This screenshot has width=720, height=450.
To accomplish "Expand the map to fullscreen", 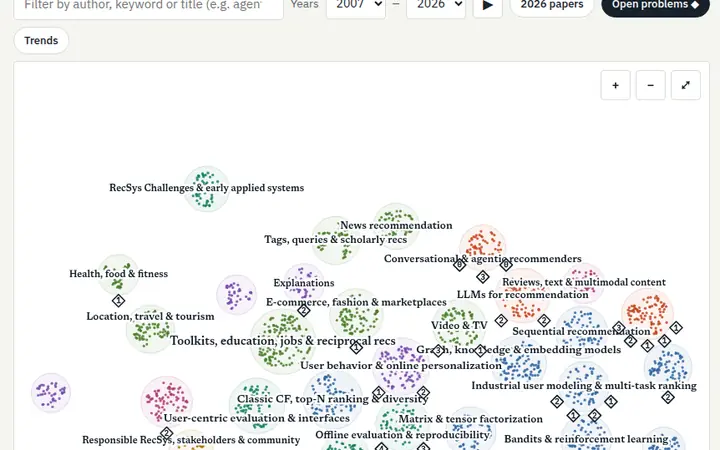I will click(x=686, y=85).
